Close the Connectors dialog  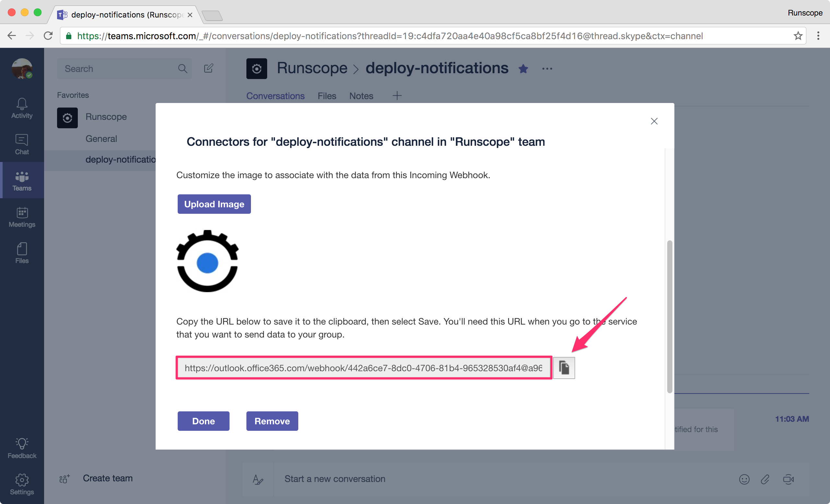[x=654, y=121]
